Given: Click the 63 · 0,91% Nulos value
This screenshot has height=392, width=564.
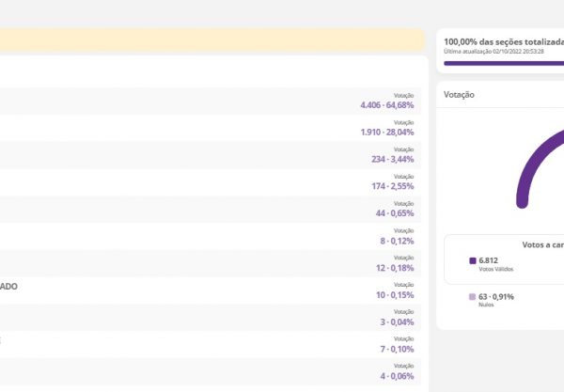Looking at the screenshot, I should click(497, 297).
